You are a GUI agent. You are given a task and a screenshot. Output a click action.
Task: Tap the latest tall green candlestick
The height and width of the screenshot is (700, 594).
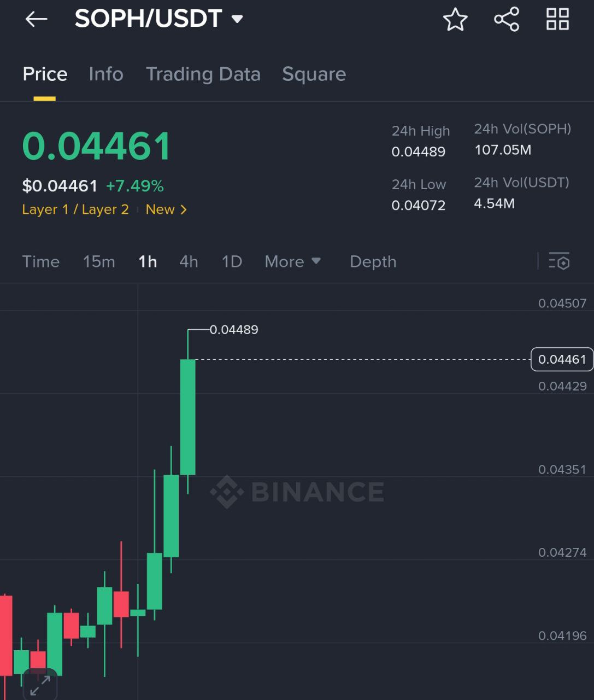187,417
